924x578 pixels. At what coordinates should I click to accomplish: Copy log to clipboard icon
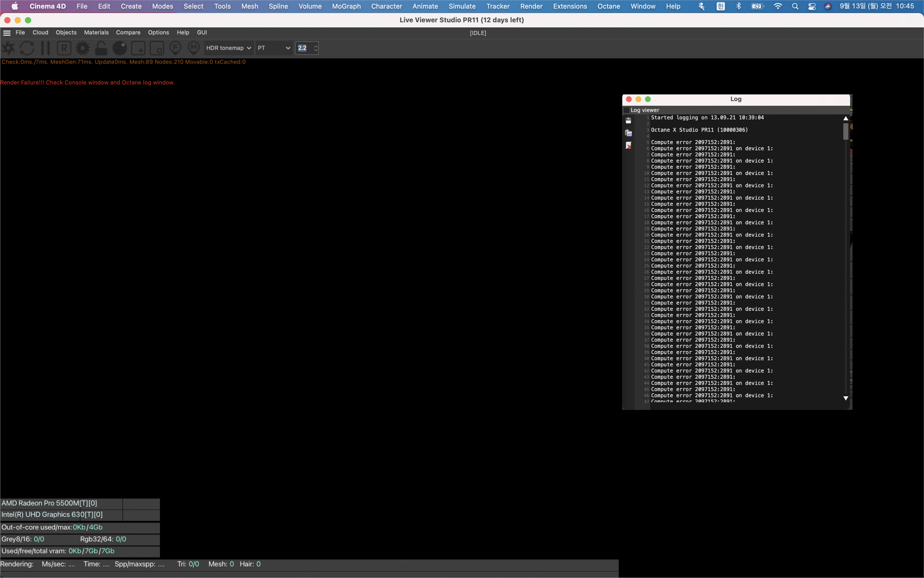[628, 133]
